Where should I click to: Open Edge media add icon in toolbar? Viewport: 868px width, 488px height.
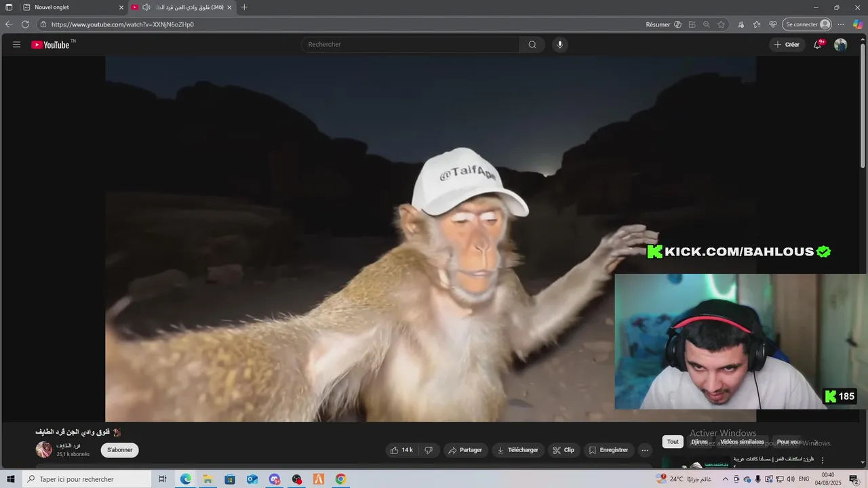click(x=740, y=24)
